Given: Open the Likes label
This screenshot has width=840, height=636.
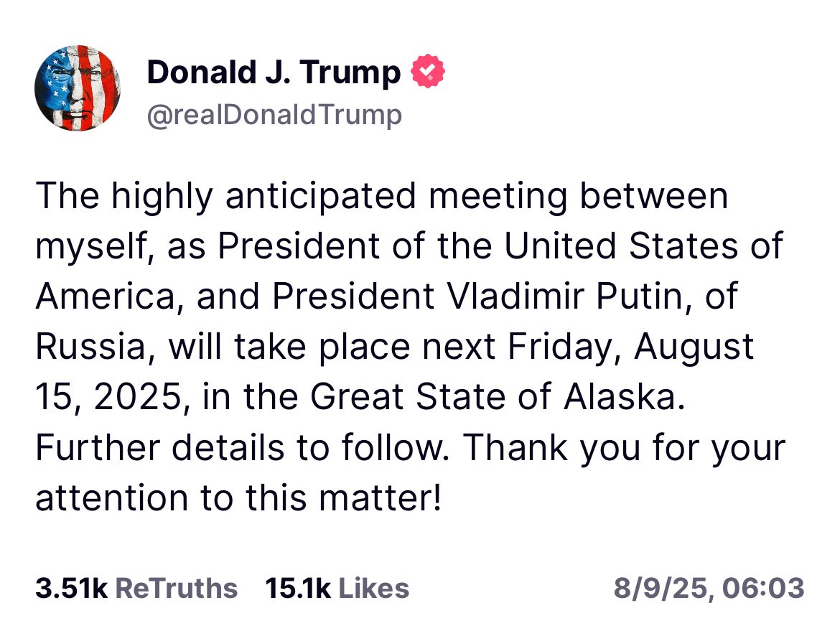Looking at the screenshot, I should coord(373,589).
